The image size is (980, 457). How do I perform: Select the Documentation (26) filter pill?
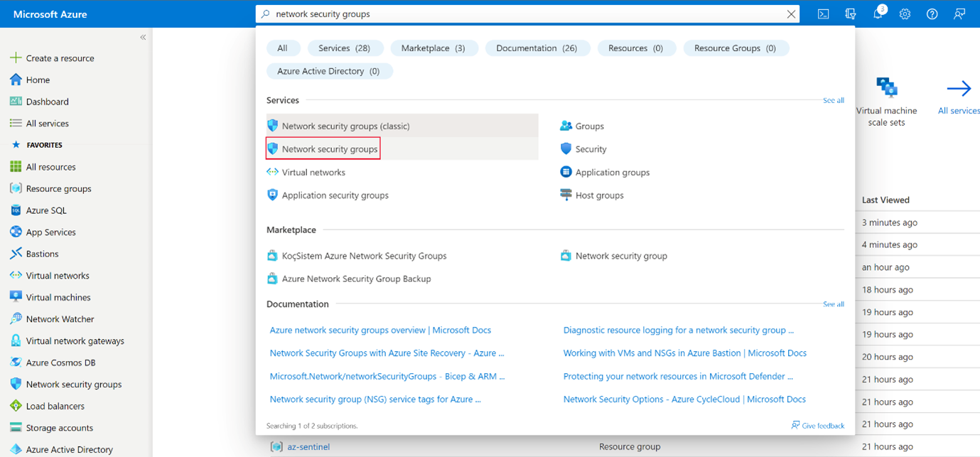click(x=537, y=48)
